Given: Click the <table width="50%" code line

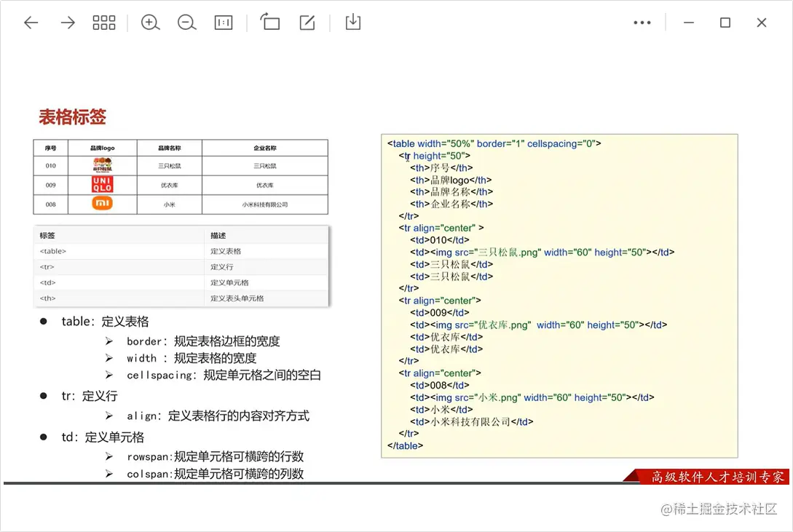Looking at the screenshot, I should pos(494,143).
